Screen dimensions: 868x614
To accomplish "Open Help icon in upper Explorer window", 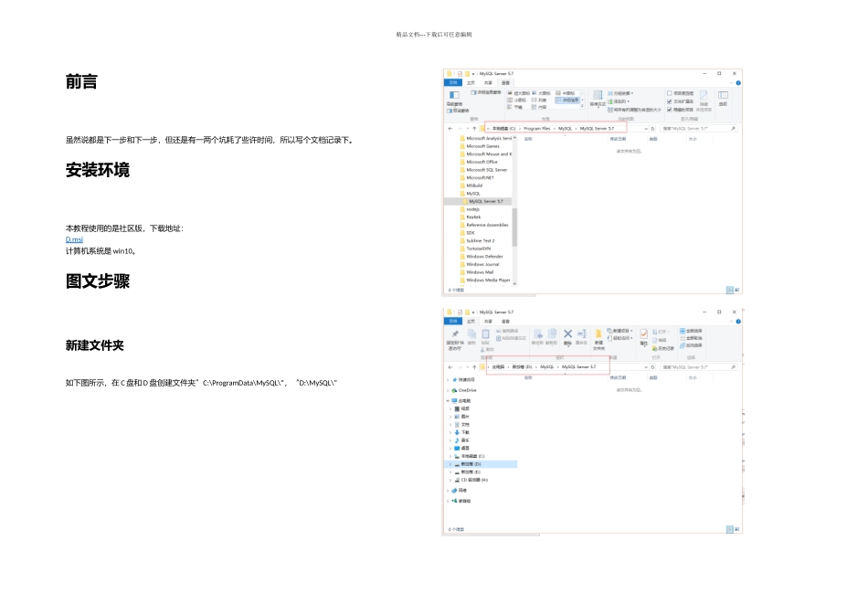I will (738, 83).
